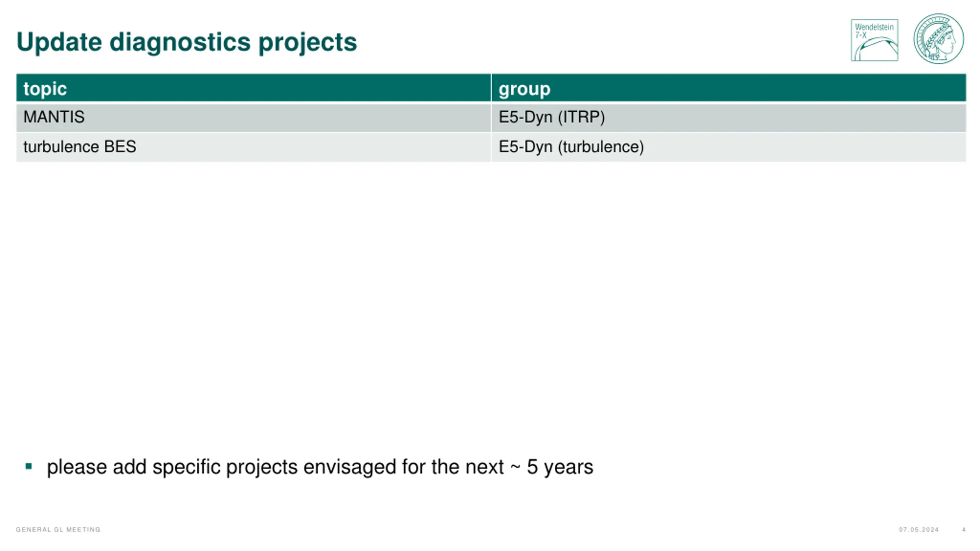Click the word BES in second row

coord(120,147)
